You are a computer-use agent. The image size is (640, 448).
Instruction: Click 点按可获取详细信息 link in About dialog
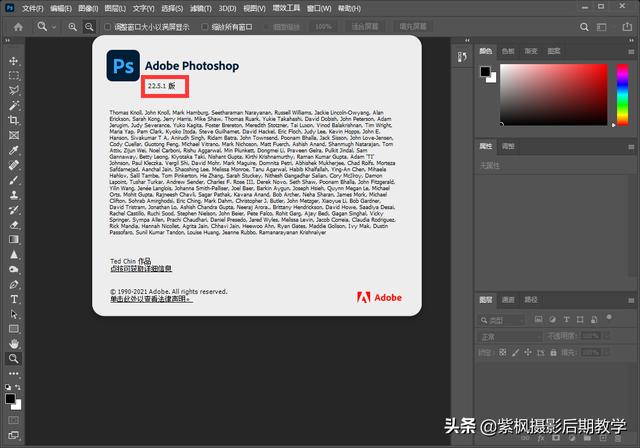point(141,268)
